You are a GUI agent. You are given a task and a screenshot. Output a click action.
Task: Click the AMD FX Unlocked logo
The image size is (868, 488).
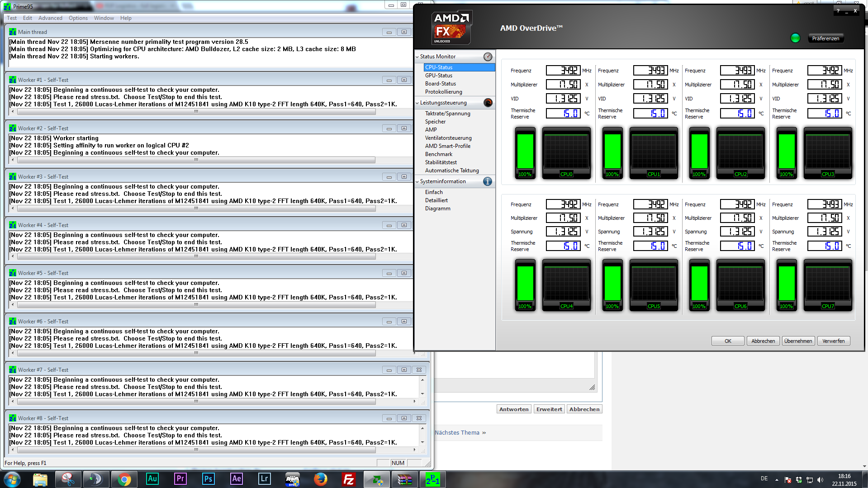(451, 27)
